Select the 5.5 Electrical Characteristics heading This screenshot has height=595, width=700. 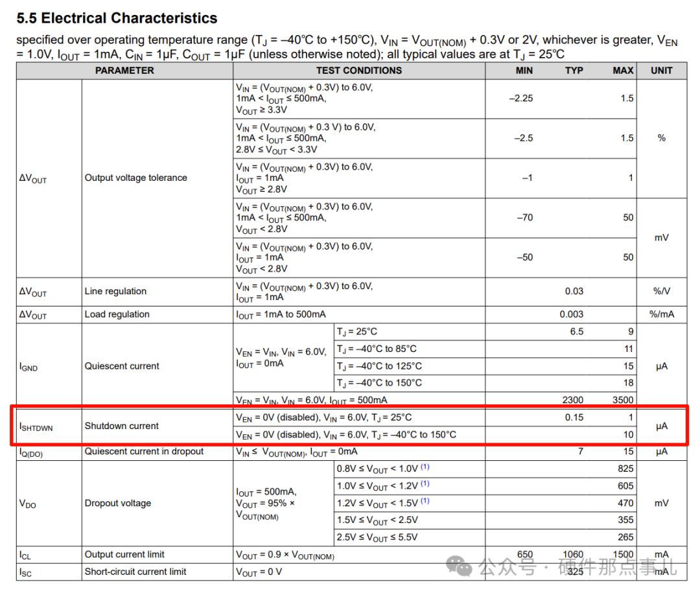[117, 18]
